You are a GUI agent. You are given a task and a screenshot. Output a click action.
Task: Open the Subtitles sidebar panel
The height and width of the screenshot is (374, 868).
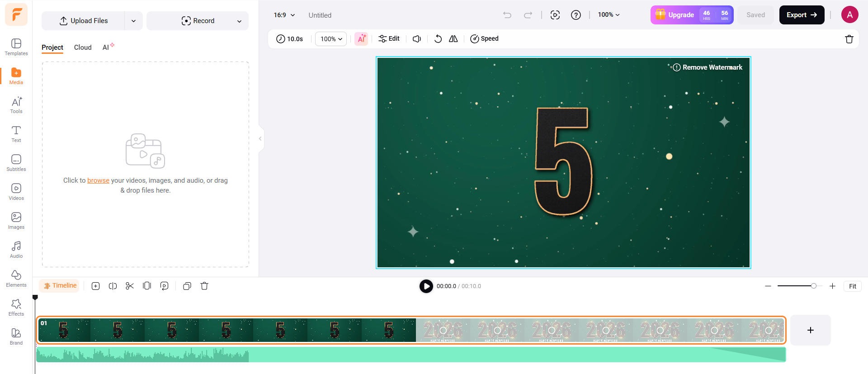click(16, 163)
